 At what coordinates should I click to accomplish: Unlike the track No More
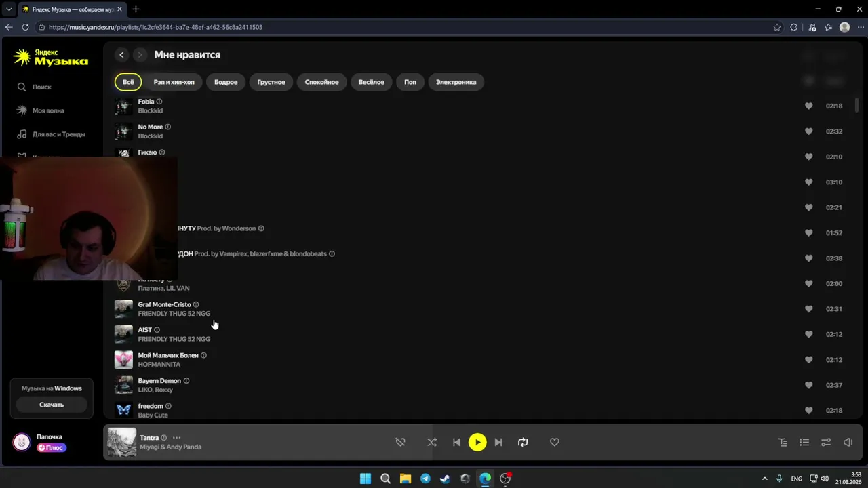pos(808,131)
